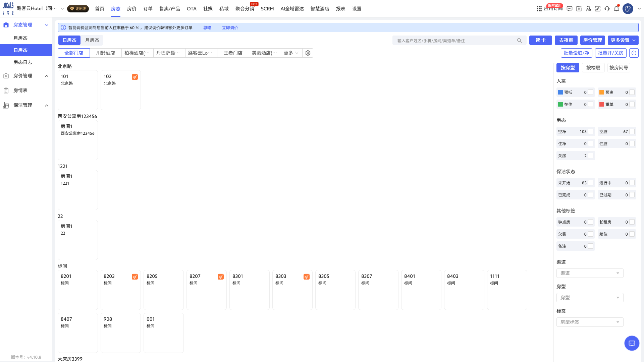Screen dimensions: 644x362
Task: Click the 读卡 button
Action: (541, 40)
